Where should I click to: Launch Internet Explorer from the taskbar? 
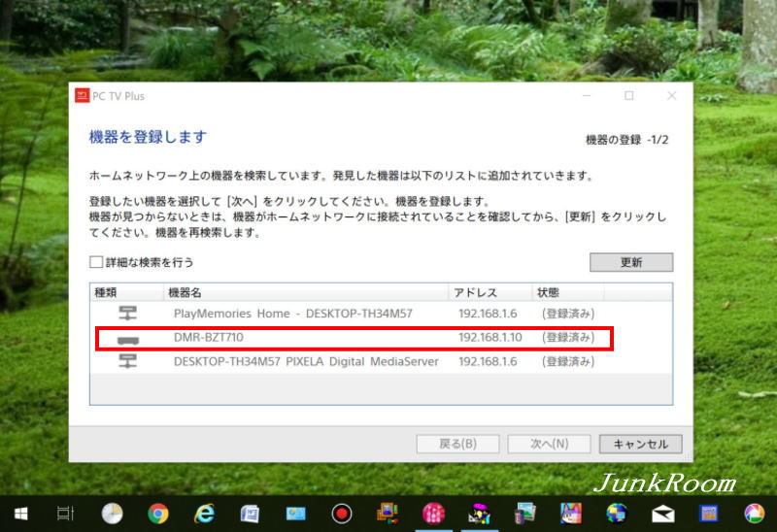point(204,514)
